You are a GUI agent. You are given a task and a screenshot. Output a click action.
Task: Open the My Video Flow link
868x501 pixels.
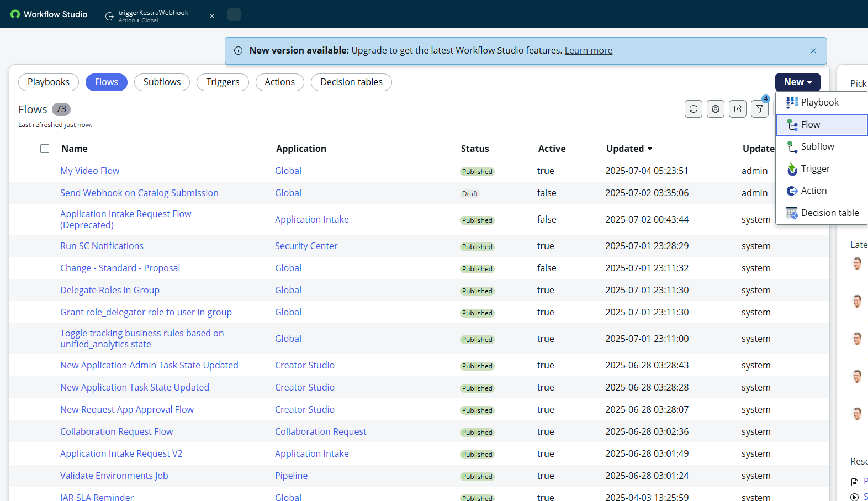click(x=89, y=171)
